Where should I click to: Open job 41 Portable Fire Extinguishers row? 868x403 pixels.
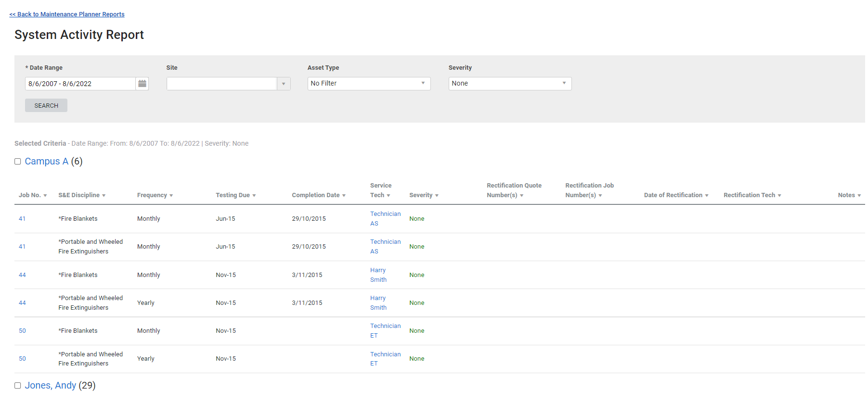[22, 247]
